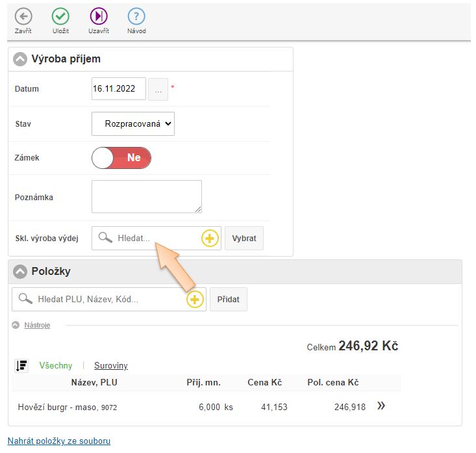Open the Návod help icon
The image size is (476, 453).
(x=136, y=17)
